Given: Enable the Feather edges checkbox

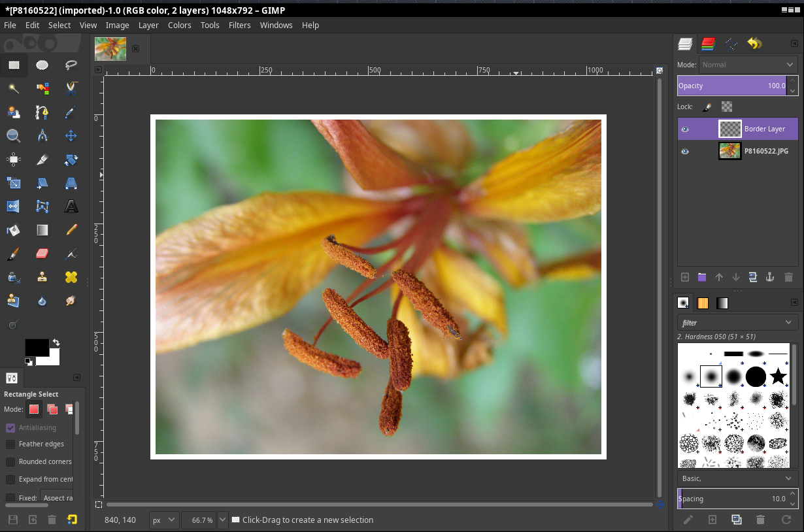Looking at the screenshot, I should (x=10, y=444).
